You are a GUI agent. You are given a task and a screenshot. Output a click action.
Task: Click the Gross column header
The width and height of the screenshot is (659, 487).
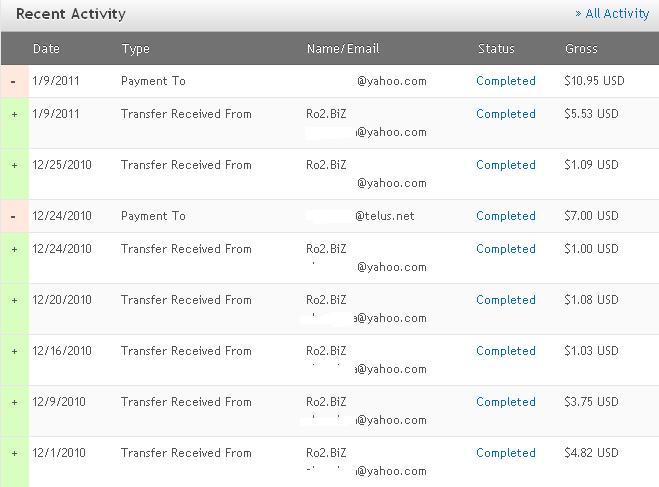click(581, 48)
